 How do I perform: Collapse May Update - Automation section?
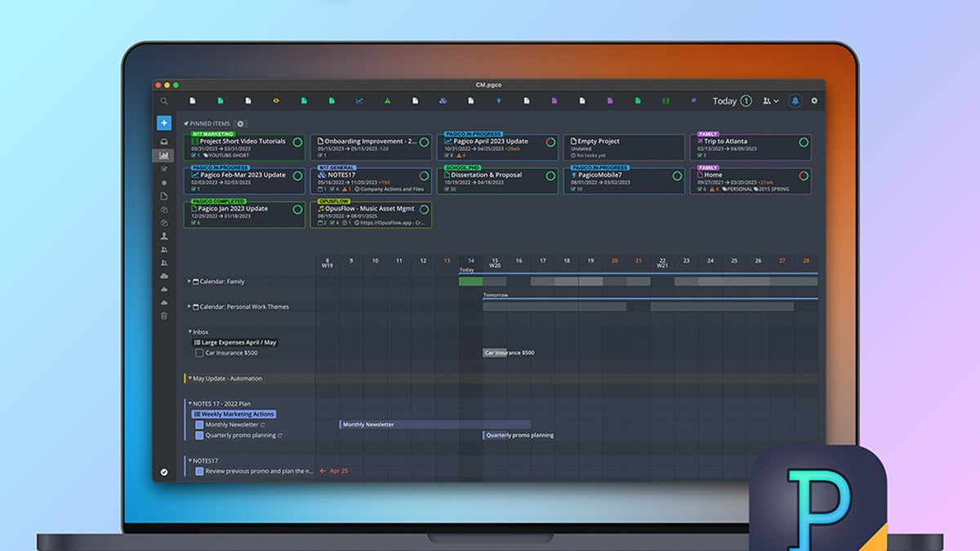click(x=189, y=379)
